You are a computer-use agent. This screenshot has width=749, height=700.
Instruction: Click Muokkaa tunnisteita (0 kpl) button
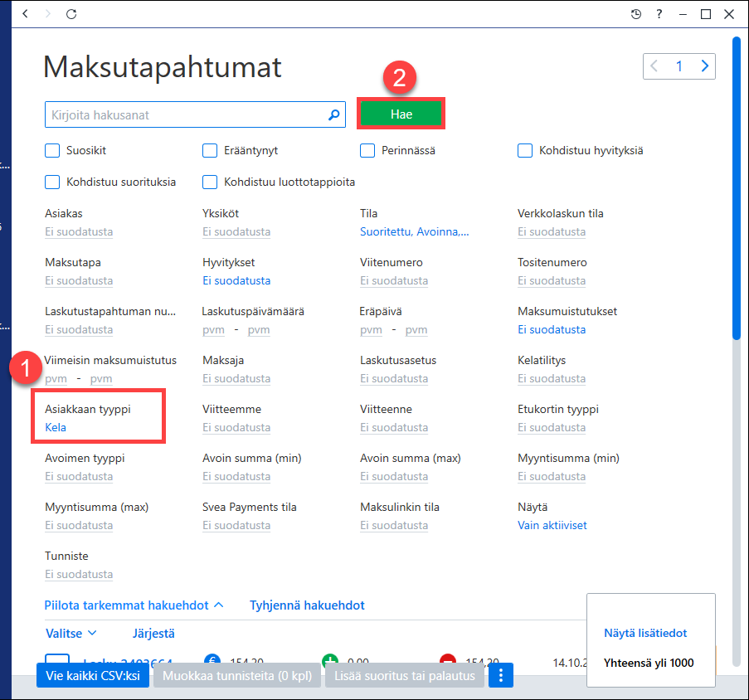[237, 675]
